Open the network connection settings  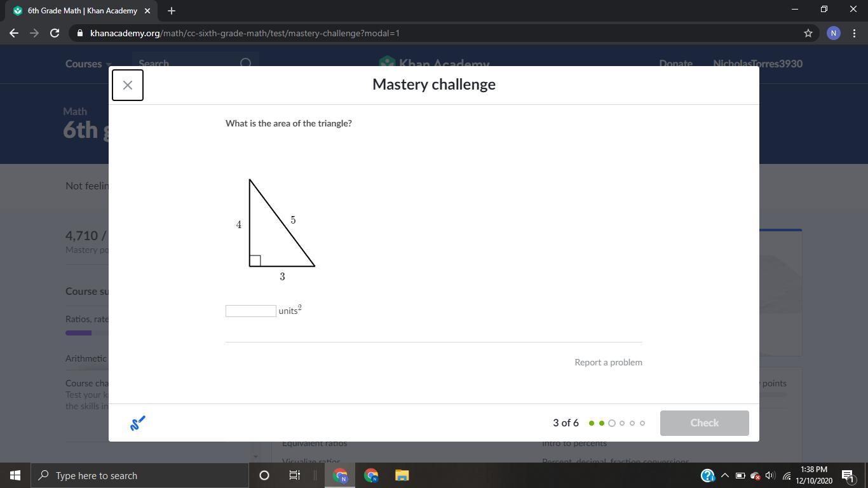787,475
